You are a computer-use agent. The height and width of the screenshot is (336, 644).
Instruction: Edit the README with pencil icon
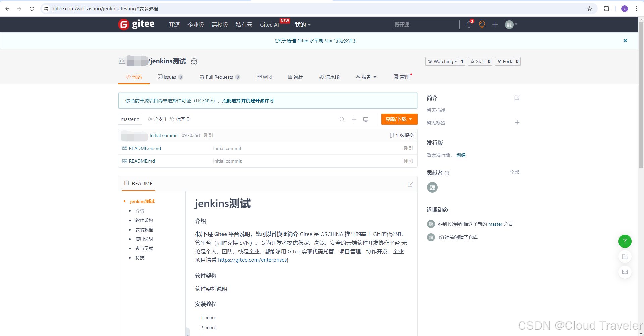[x=410, y=185]
